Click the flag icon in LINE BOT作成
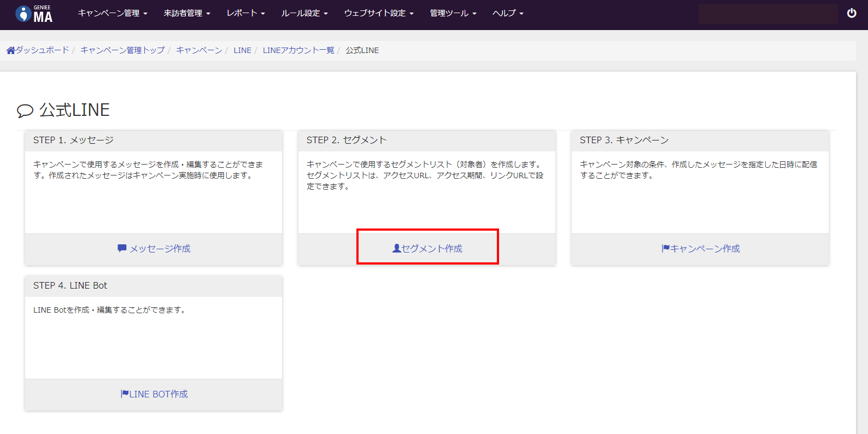This screenshot has width=868, height=434. [125, 394]
